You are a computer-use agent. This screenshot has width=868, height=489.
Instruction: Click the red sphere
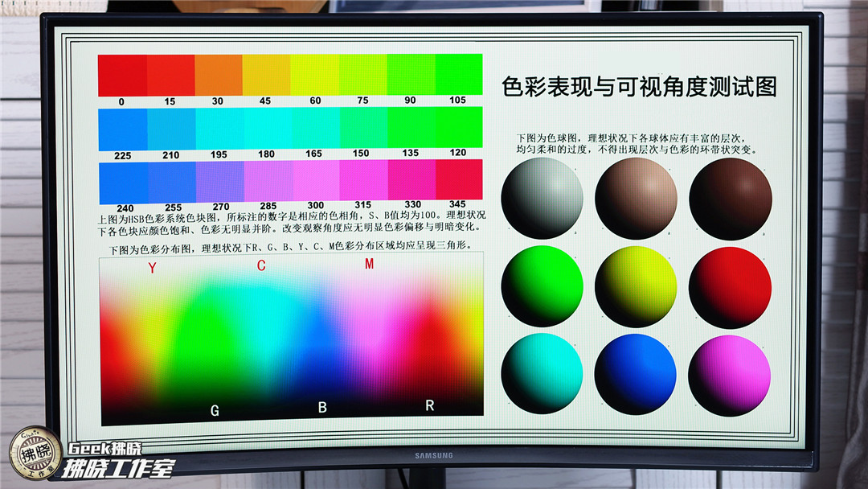tap(730, 288)
